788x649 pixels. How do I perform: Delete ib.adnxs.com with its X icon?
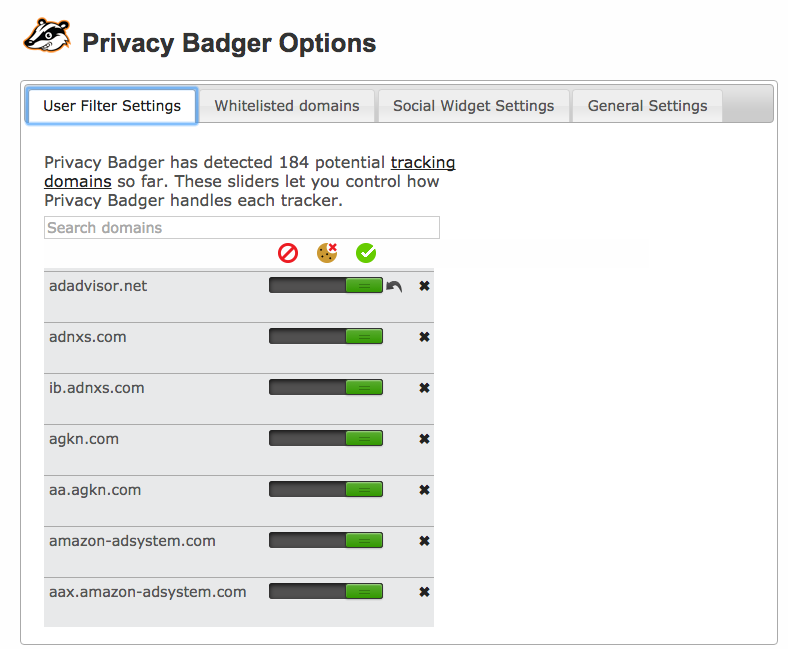424,388
